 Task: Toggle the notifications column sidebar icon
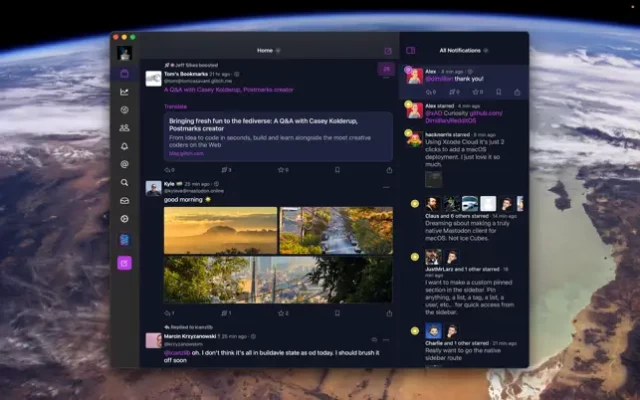pos(410,50)
